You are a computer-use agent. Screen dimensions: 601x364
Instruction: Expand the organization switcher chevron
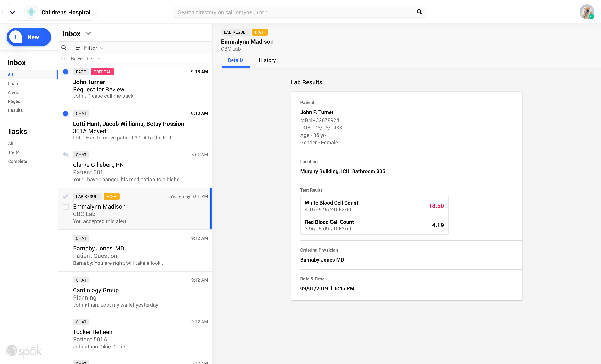click(12, 12)
